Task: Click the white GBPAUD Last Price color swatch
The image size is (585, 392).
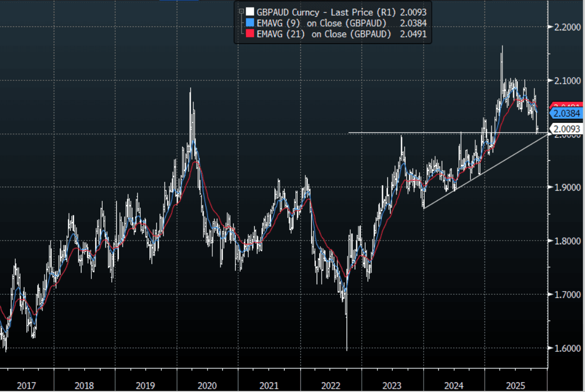Action: 250,12
